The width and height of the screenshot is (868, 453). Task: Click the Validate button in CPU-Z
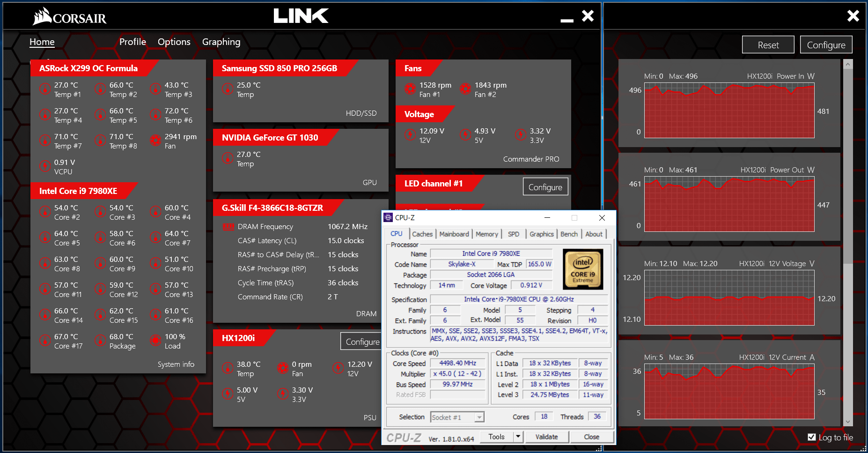tap(546, 437)
